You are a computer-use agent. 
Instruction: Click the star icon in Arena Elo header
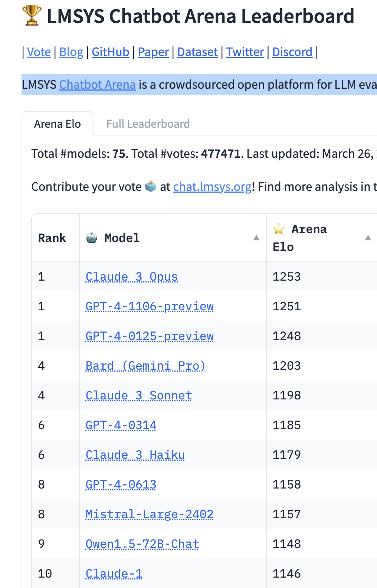coord(279,229)
